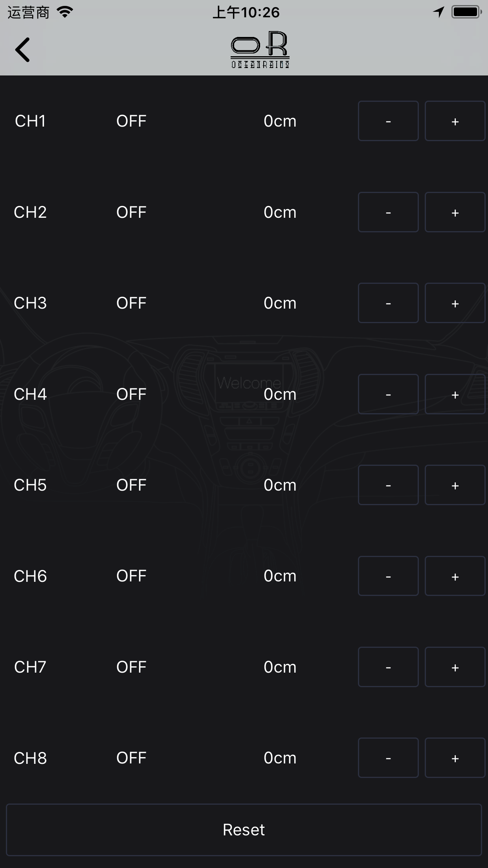Decrease CH8 distance with minus
This screenshot has width=488, height=868.
388,758
